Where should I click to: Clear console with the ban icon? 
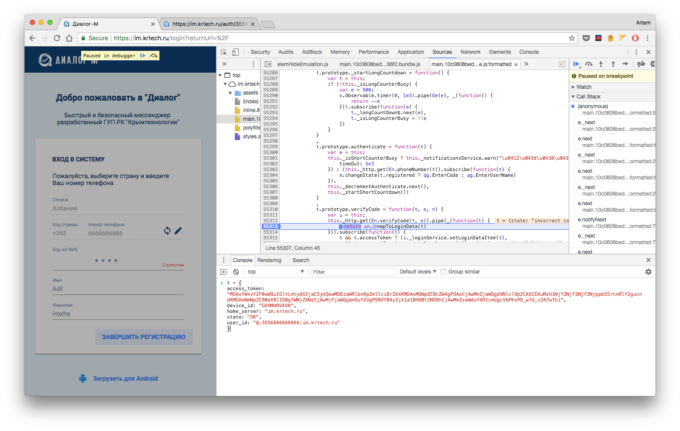coord(235,272)
